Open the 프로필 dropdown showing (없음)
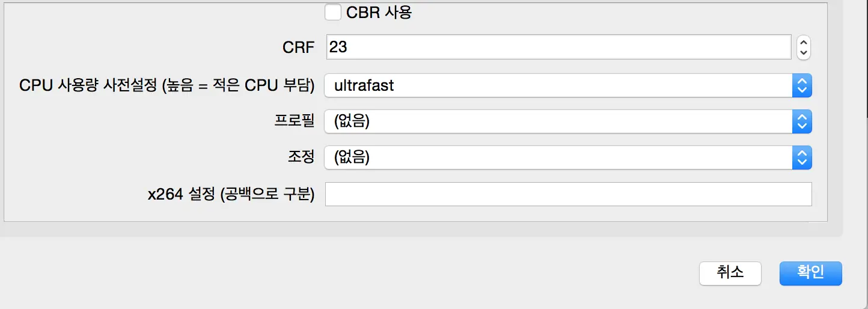The width and height of the screenshot is (868, 309). tap(568, 121)
